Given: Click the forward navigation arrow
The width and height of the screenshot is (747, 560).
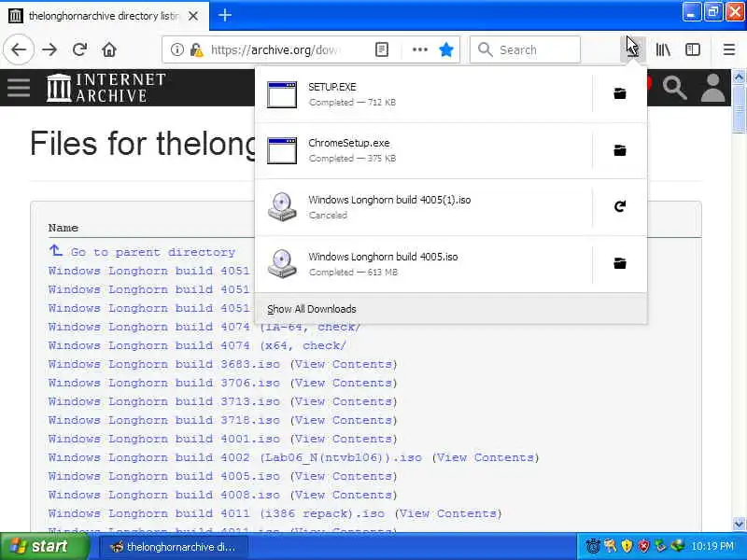Looking at the screenshot, I should (x=49, y=49).
